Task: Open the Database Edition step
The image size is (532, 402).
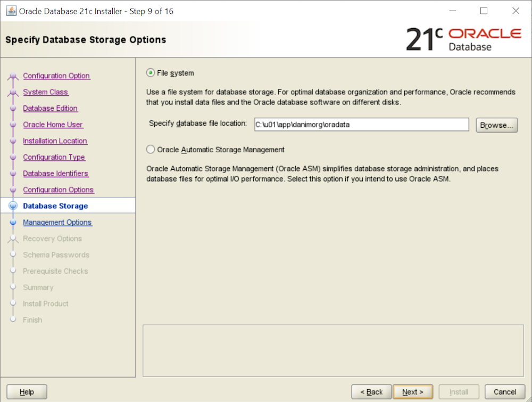Action: 51,109
